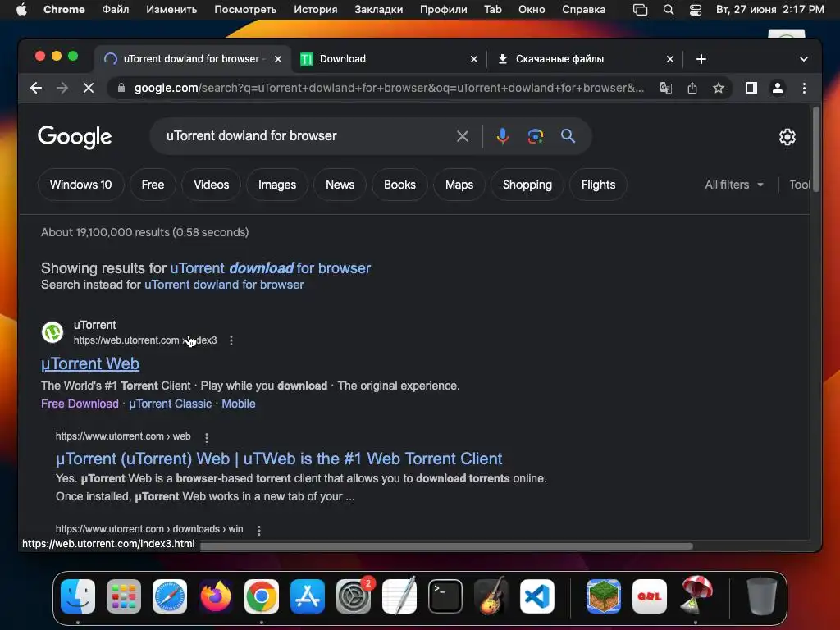840x630 pixels.
Task: Show Maps results
Action: (x=459, y=185)
